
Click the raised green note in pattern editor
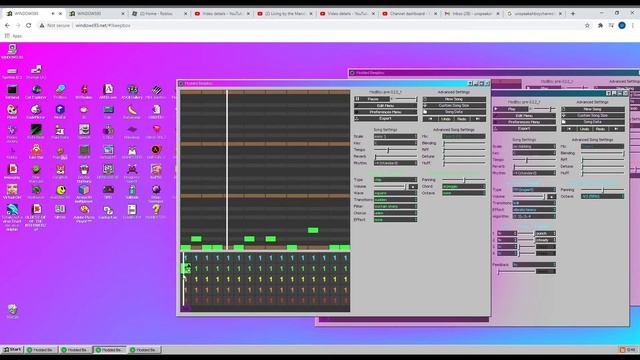[313, 230]
